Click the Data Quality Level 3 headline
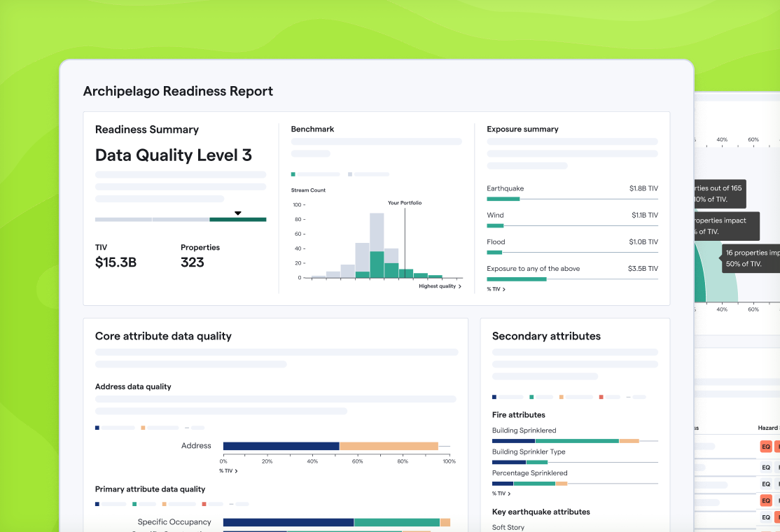780x532 pixels. pos(174,155)
